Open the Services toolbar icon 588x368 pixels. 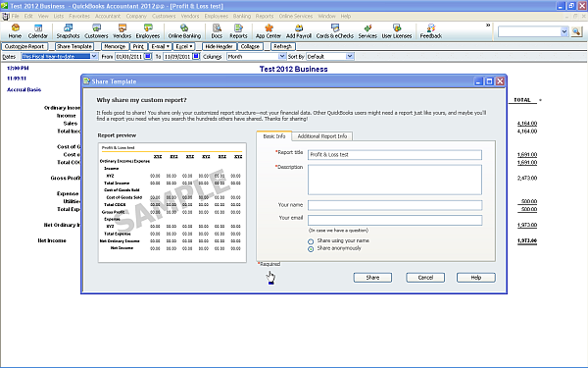coord(367,31)
